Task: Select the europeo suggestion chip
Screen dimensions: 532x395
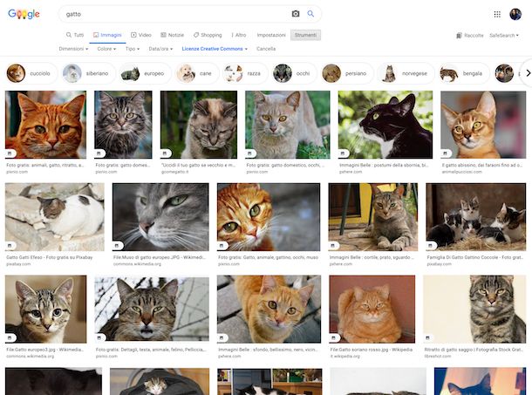Action: click(145, 73)
